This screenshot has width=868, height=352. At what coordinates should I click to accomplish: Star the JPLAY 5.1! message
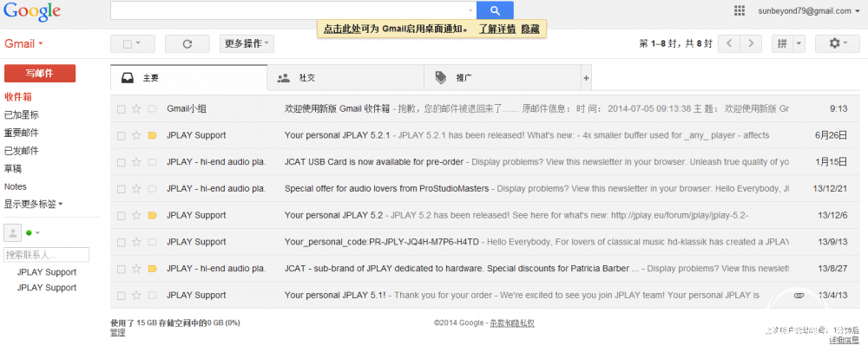pyautogui.click(x=136, y=295)
